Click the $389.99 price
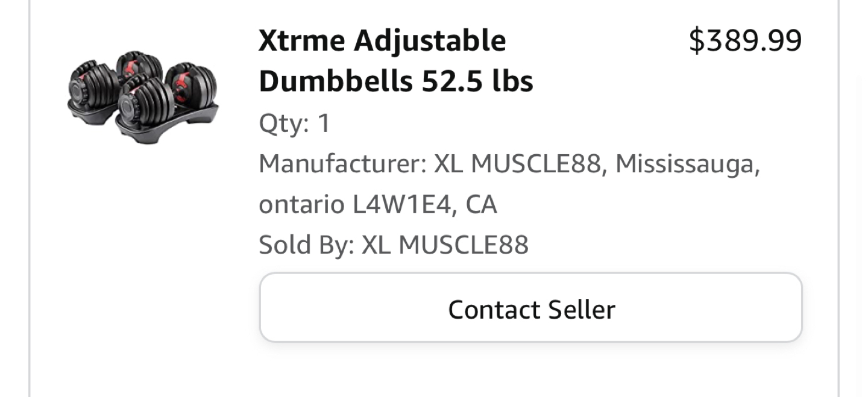 coord(745,41)
